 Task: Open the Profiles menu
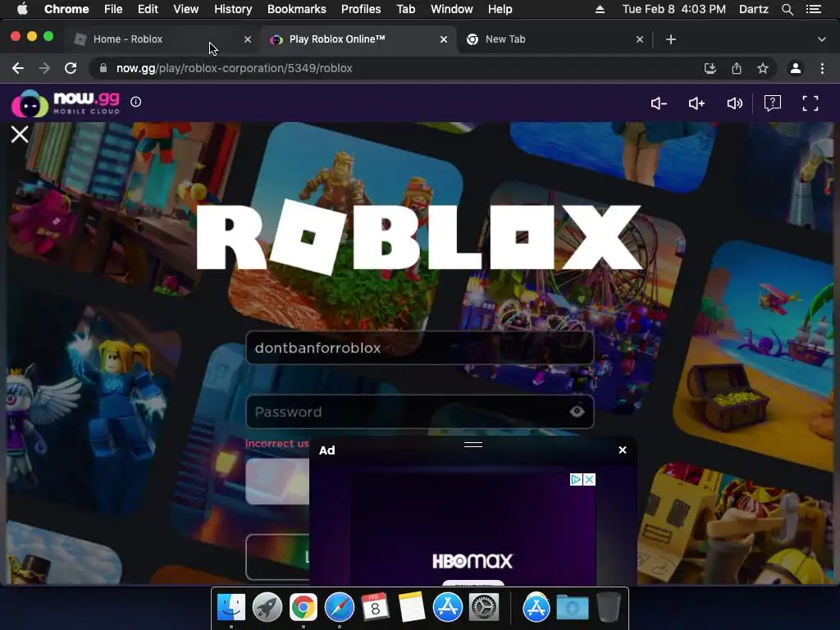tap(361, 9)
